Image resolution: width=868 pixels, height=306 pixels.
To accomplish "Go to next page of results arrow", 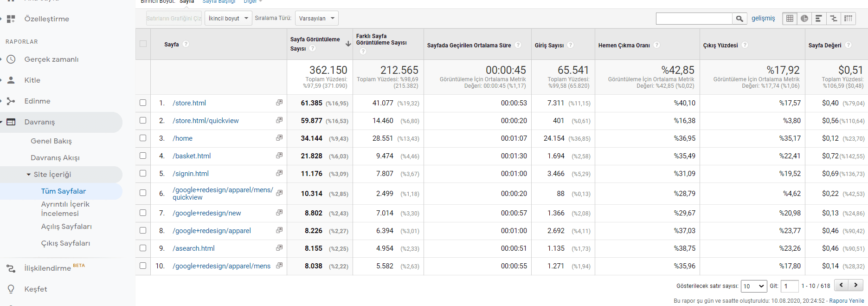I will [856, 285].
